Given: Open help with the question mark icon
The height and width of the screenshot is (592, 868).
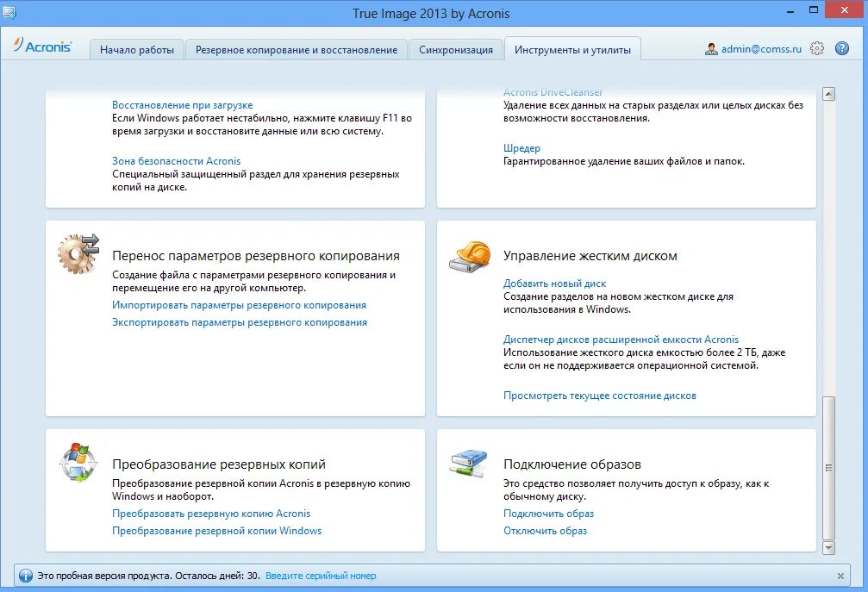Looking at the screenshot, I should [842, 49].
